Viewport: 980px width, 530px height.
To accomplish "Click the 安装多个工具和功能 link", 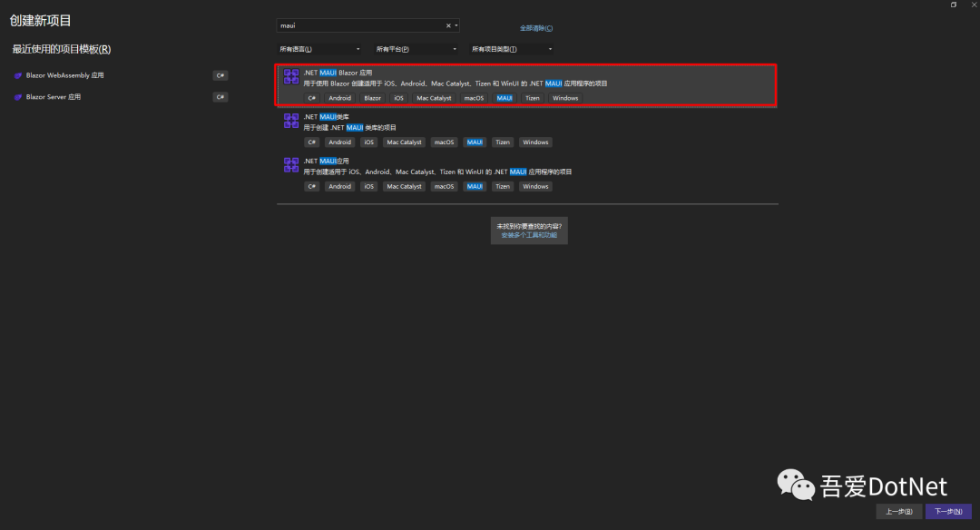I will (529, 235).
